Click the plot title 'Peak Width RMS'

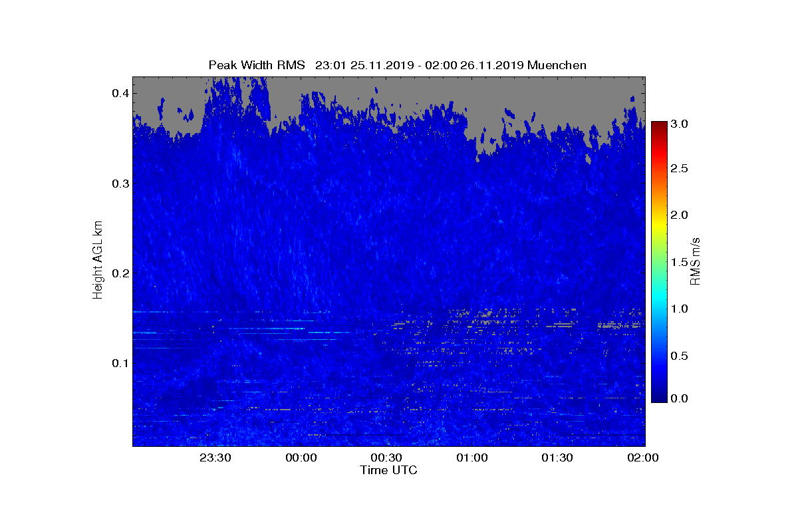(257, 65)
